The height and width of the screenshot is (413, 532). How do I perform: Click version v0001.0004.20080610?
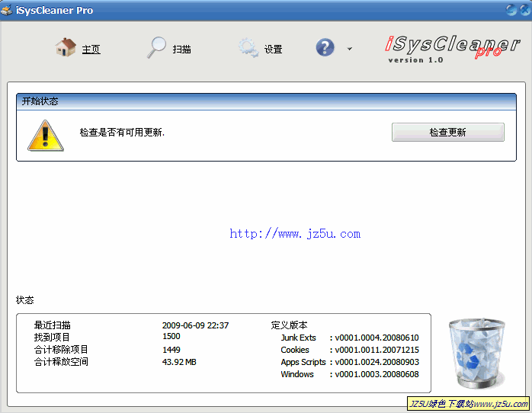pos(377,338)
